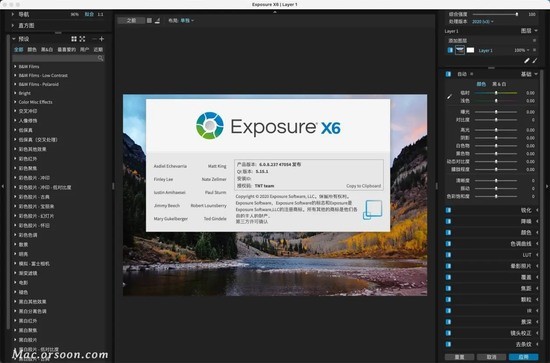550x363 pixels.
Task: Select the 全部 presets tab
Action: tap(19, 49)
